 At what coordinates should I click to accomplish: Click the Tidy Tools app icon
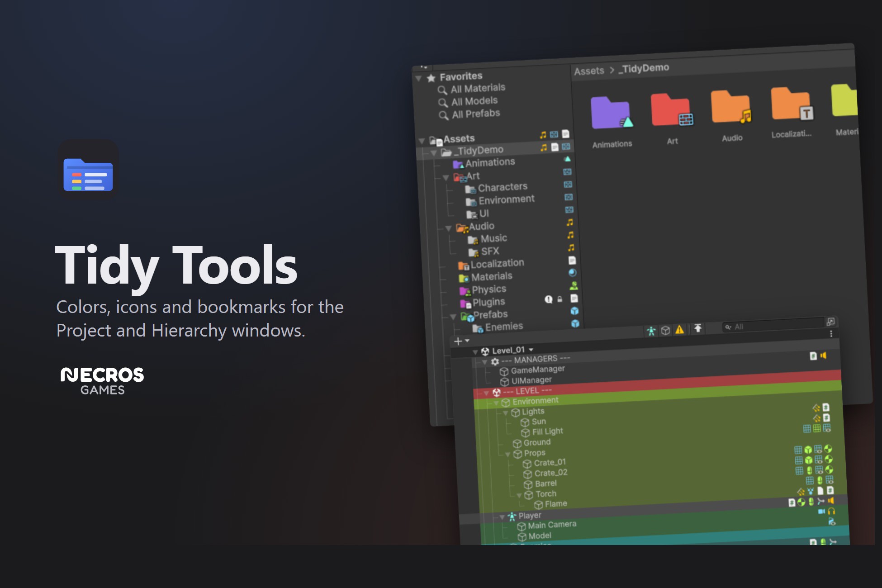coord(88,170)
